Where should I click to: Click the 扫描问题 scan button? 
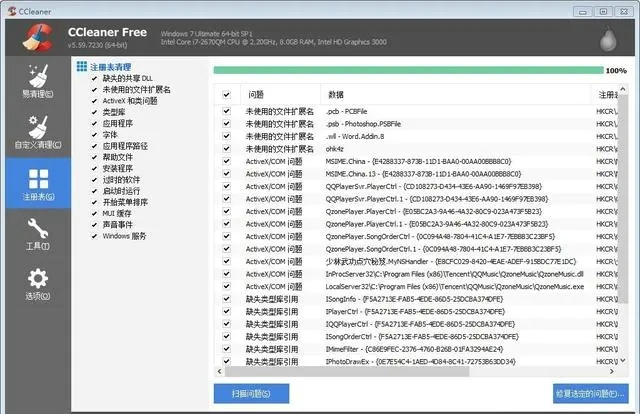click(x=251, y=394)
